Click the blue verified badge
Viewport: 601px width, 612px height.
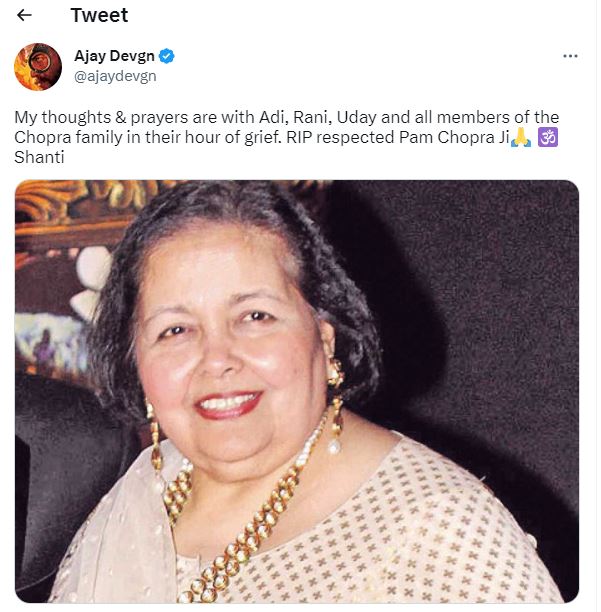tap(169, 56)
